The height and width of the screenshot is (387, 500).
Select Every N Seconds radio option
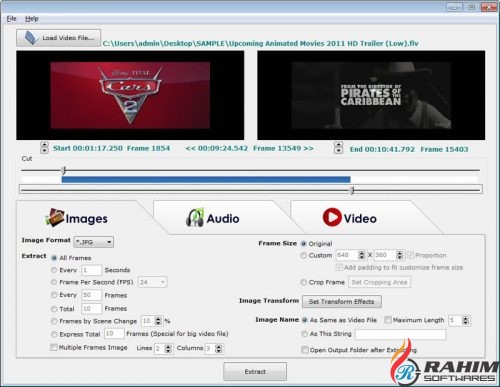coord(54,270)
